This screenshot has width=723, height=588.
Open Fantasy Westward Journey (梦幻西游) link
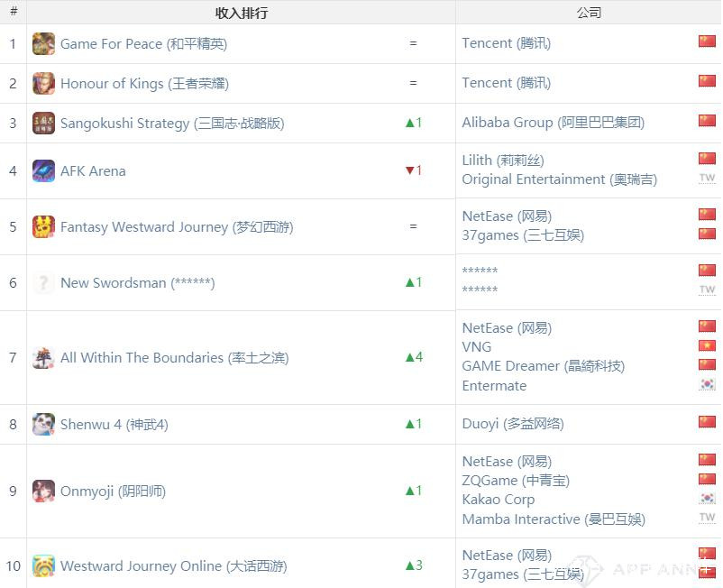coord(177,227)
